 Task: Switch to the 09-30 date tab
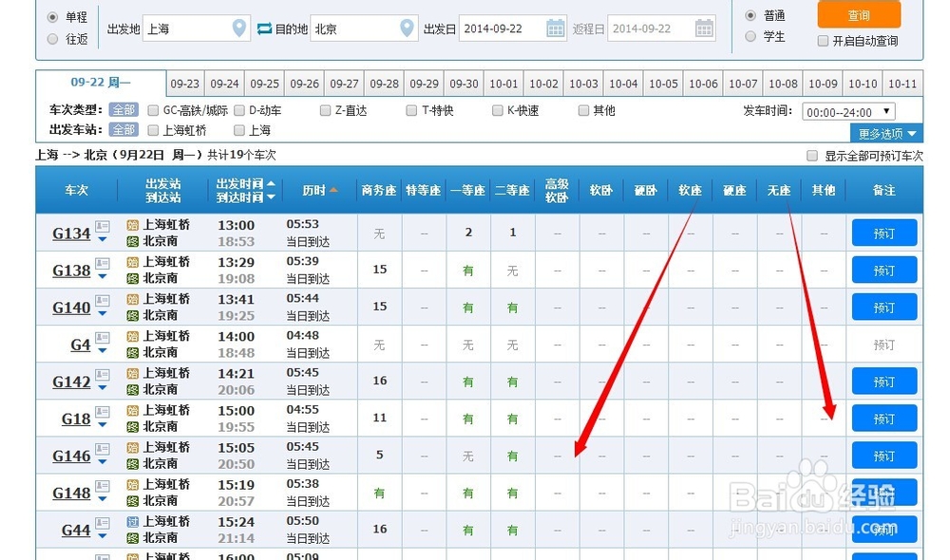(x=465, y=84)
